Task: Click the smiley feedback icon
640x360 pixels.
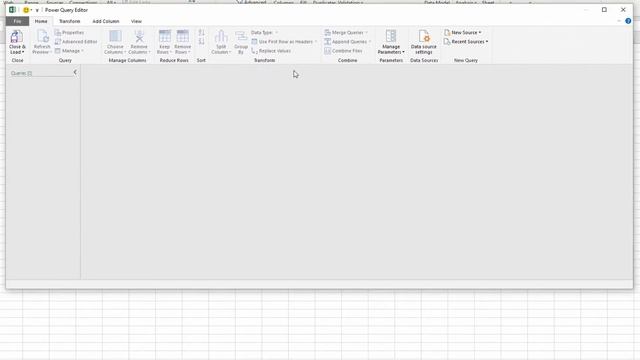Action: click(26, 10)
